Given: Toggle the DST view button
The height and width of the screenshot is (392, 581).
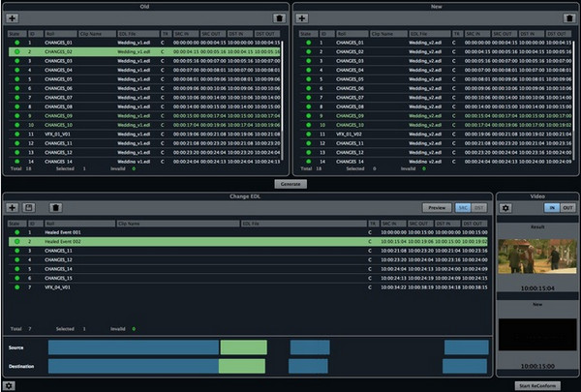Looking at the screenshot, I should click(x=479, y=207).
